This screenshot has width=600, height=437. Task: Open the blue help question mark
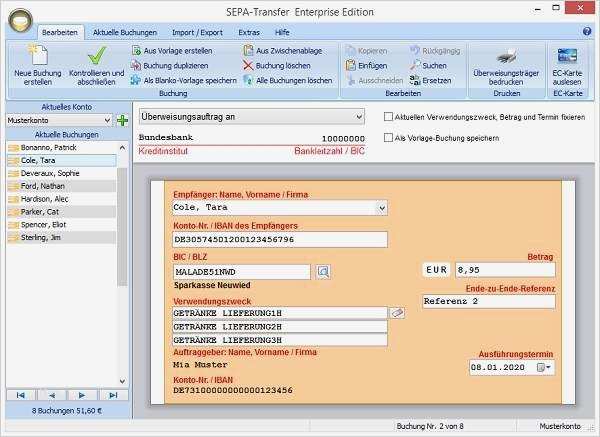point(587,31)
